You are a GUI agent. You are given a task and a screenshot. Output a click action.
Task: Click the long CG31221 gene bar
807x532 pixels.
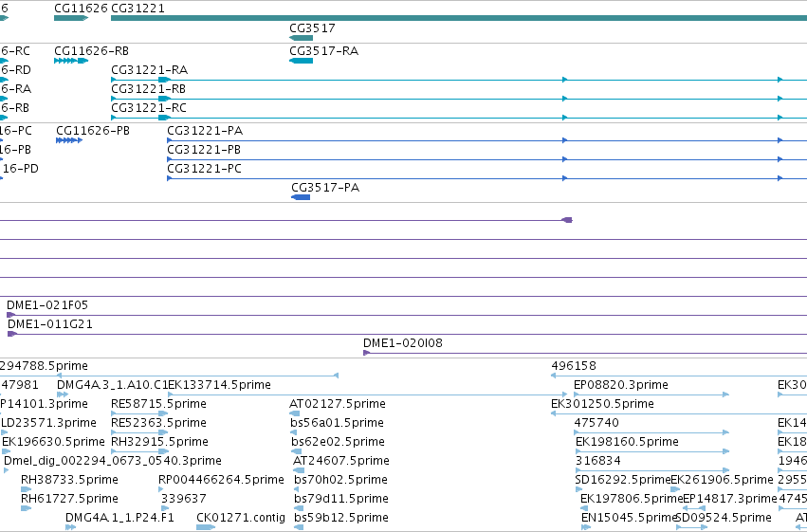point(459,18)
